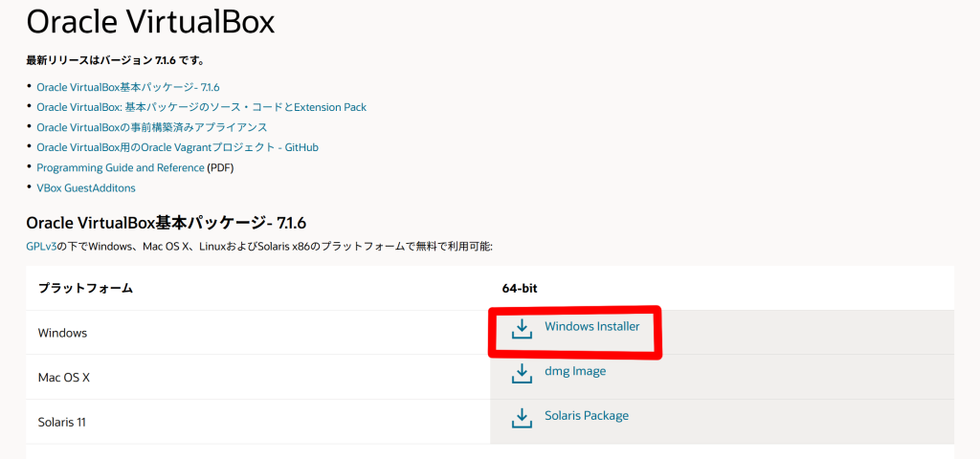The height and width of the screenshot is (459, 980).
Task: Open the 事前構築済みアプライアンス link
Action: tap(152, 127)
